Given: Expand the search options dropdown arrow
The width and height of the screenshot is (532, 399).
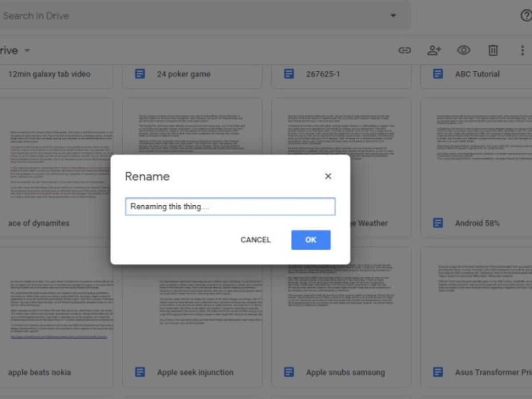Looking at the screenshot, I should point(393,16).
